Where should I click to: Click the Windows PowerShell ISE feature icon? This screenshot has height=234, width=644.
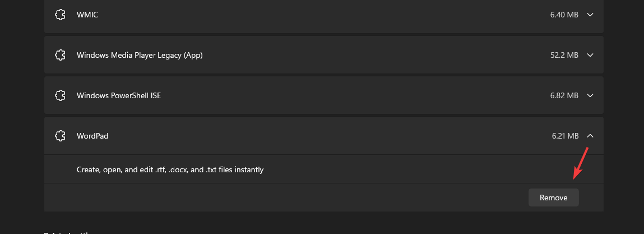[60, 95]
